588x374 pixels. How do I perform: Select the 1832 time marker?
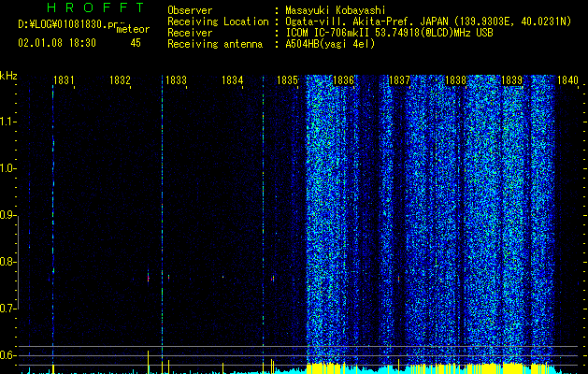pos(120,79)
